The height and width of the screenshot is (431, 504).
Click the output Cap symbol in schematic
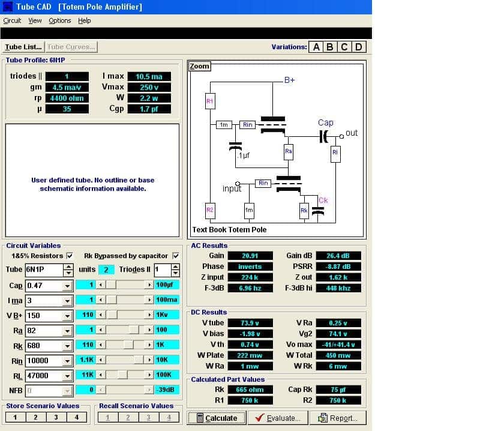coord(323,136)
